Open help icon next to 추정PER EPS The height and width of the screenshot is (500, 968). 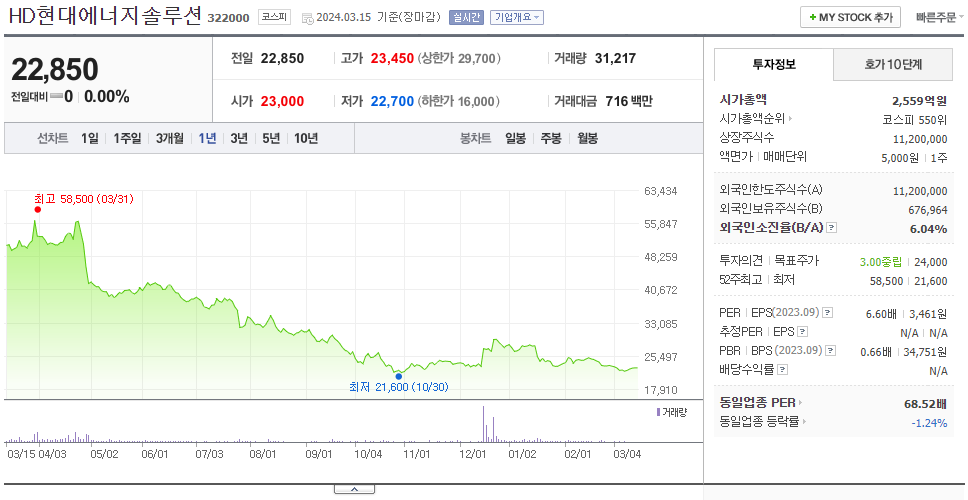coord(802,332)
